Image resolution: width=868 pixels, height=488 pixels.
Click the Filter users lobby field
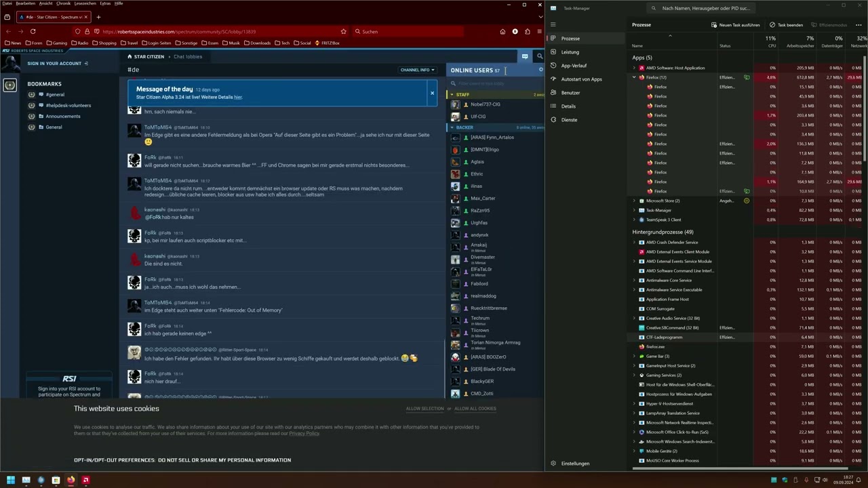495,83
